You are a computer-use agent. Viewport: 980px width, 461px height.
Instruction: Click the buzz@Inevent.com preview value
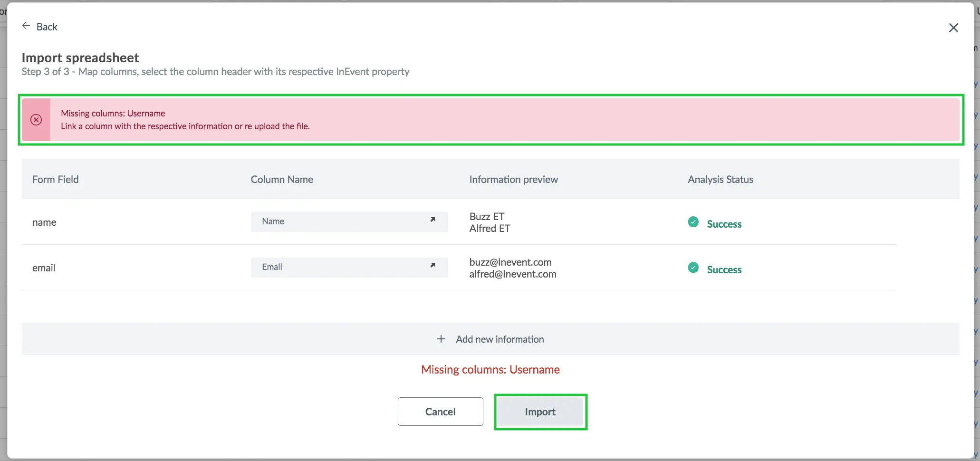tap(510, 262)
